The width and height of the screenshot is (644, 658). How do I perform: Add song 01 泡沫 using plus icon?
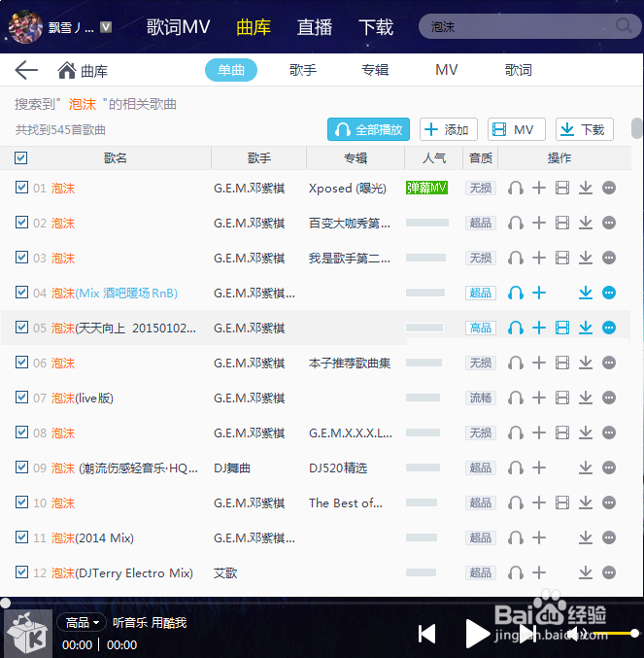pos(539,188)
